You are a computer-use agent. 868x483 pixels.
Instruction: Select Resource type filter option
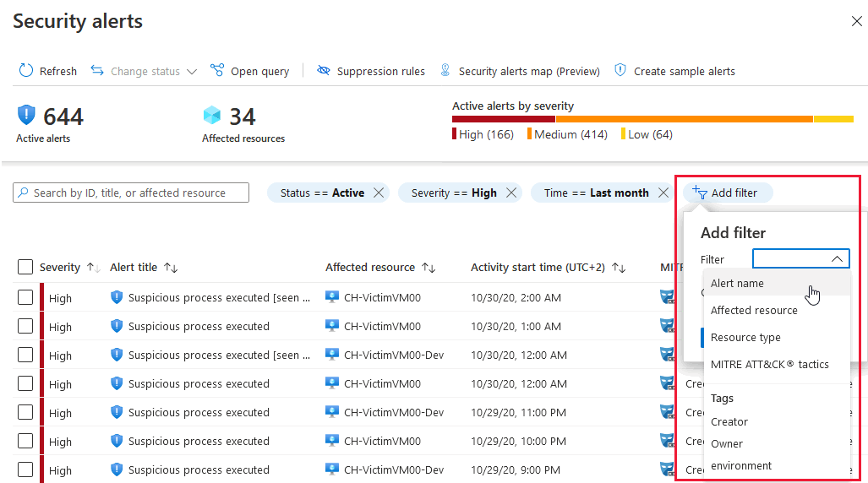pyautogui.click(x=776, y=338)
